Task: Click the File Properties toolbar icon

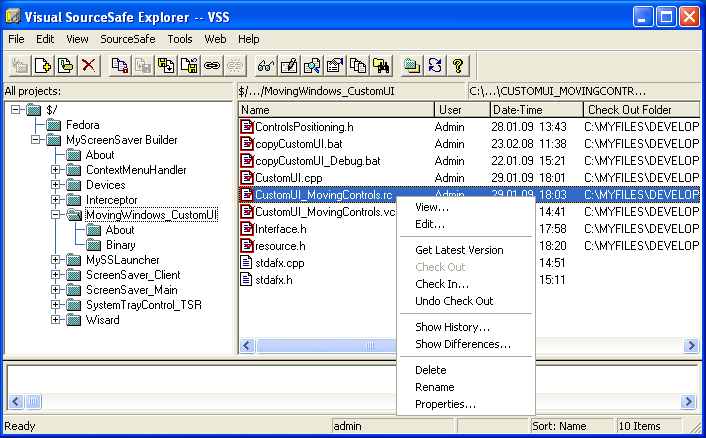Action: coord(335,66)
